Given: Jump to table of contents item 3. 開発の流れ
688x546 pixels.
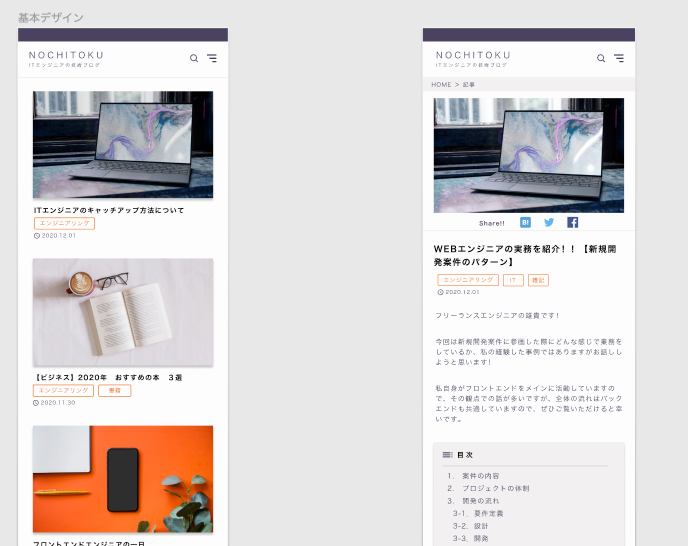Looking at the screenshot, I should [x=473, y=501].
